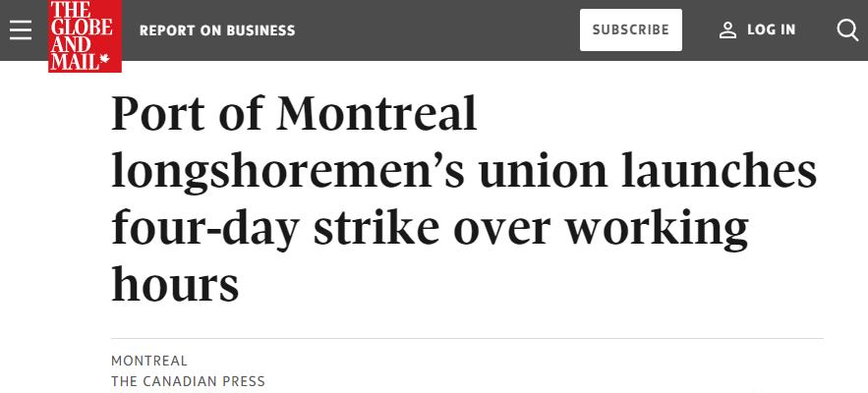Click The Canadian Press byline
Screen dimensions: 868x393
(188, 381)
